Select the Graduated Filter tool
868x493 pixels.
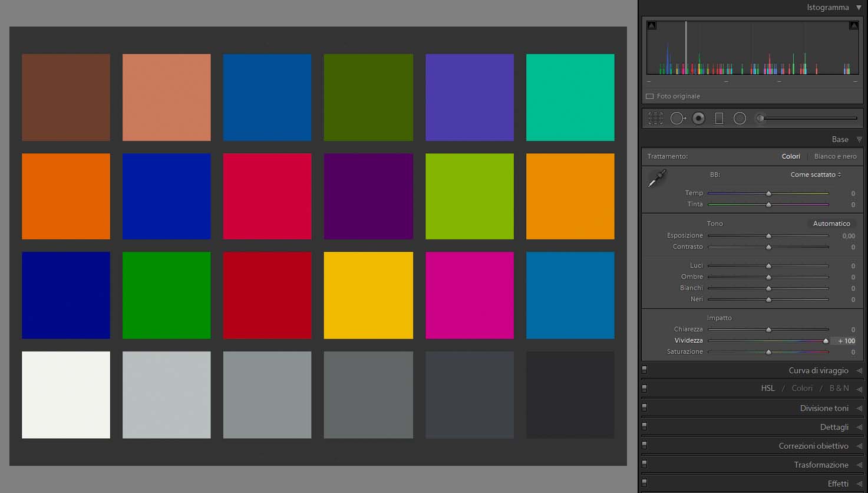[719, 119]
